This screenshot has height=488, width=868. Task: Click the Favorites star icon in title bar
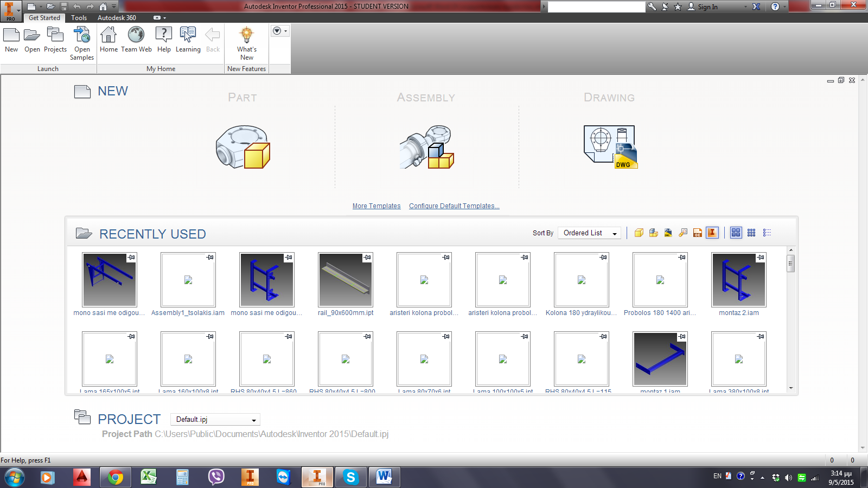pyautogui.click(x=678, y=7)
